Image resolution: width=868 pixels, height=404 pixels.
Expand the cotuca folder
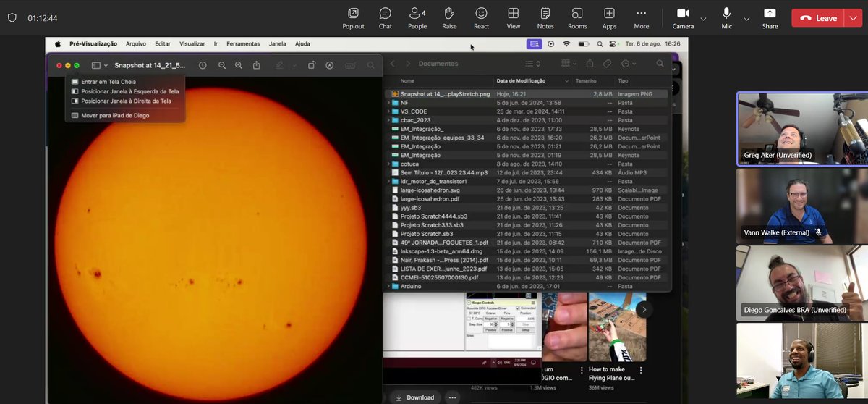(388, 164)
